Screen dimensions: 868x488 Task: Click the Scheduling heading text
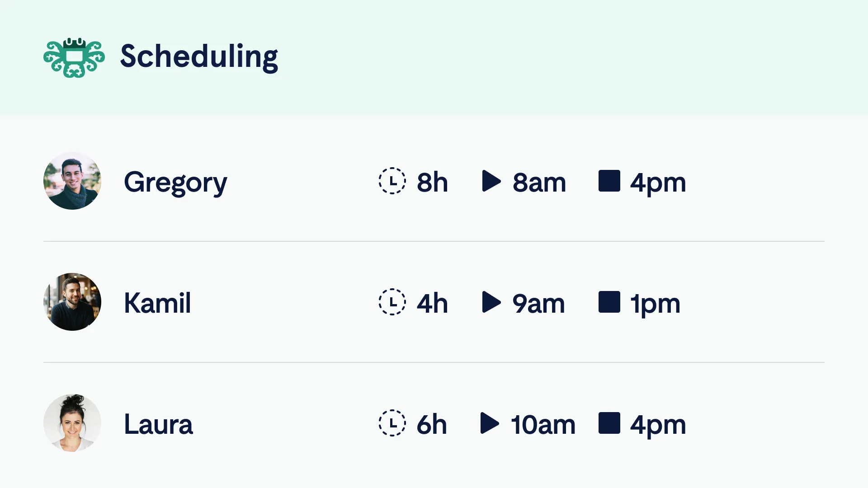pyautogui.click(x=199, y=57)
